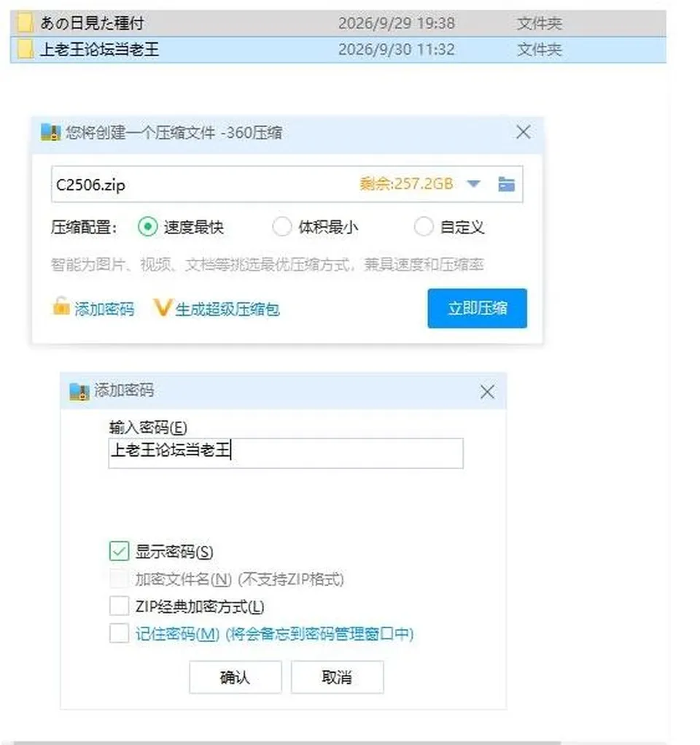Expand the archive path dropdown arrow
This screenshot has height=745, width=700.
[473, 184]
